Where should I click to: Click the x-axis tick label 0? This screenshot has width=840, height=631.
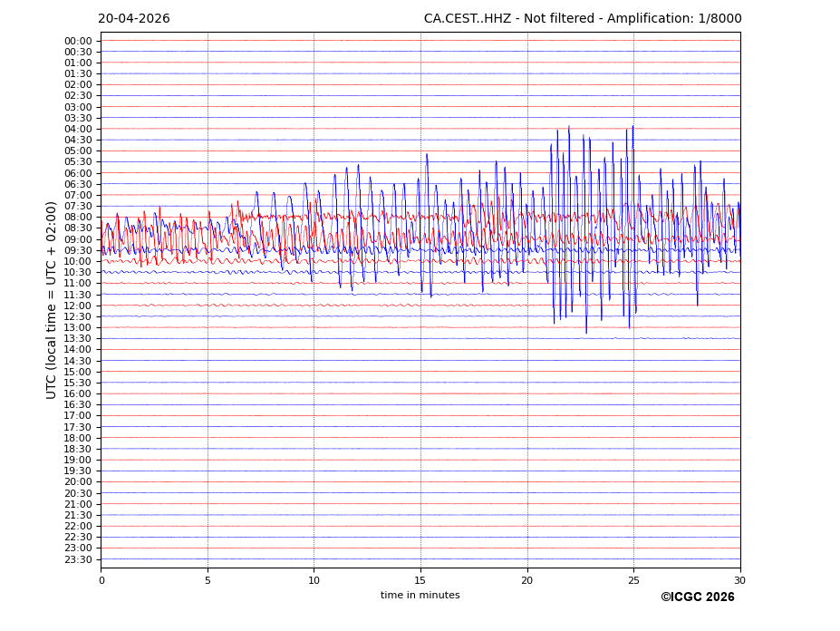click(x=101, y=580)
